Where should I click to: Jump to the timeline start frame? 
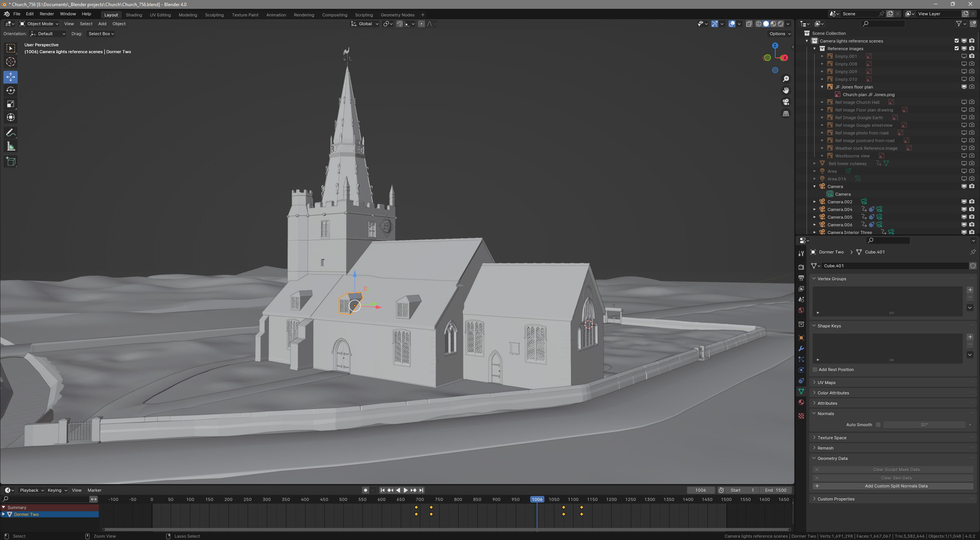(x=382, y=490)
